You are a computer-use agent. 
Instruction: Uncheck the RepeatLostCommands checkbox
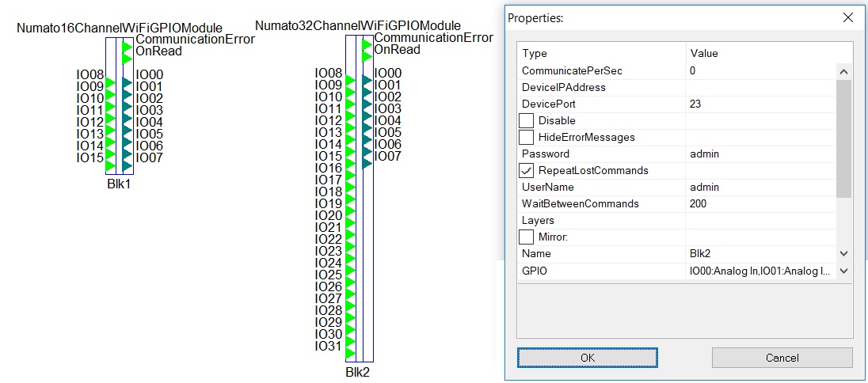(527, 170)
